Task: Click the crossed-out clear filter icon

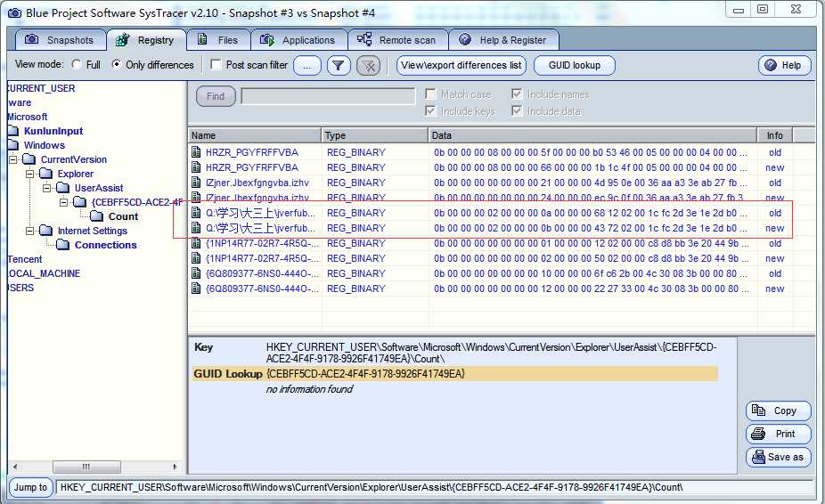Action: coord(368,65)
